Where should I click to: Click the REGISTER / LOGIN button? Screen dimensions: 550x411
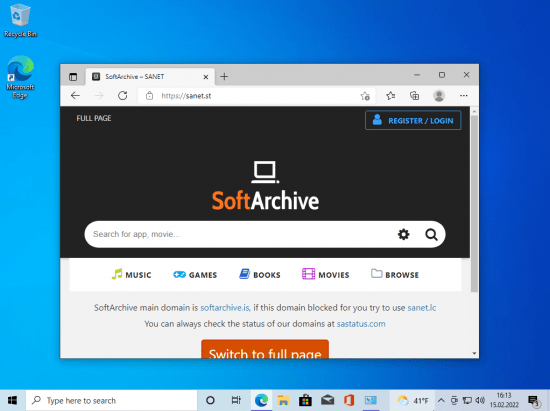pyautogui.click(x=413, y=120)
